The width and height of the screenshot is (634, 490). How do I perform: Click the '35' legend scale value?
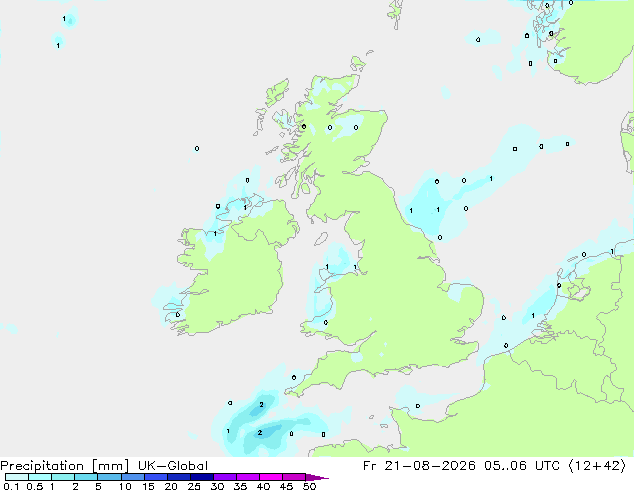[x=240, y=486]
